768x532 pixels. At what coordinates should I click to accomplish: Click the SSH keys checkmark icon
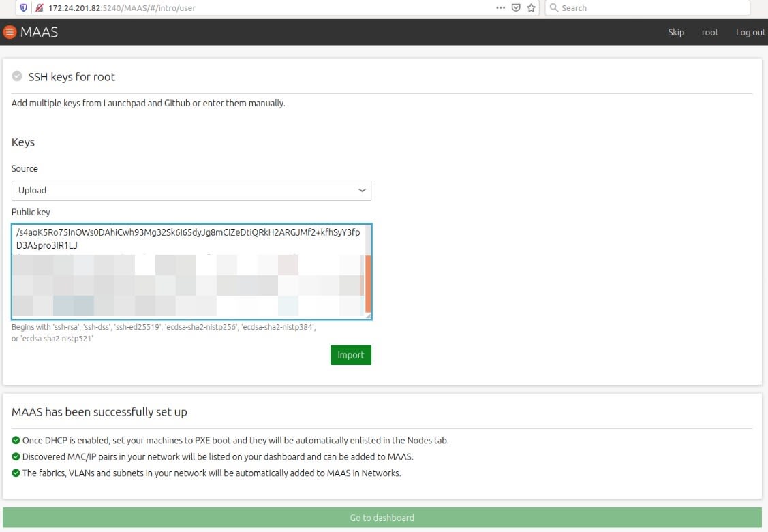[x=17, y=76]
